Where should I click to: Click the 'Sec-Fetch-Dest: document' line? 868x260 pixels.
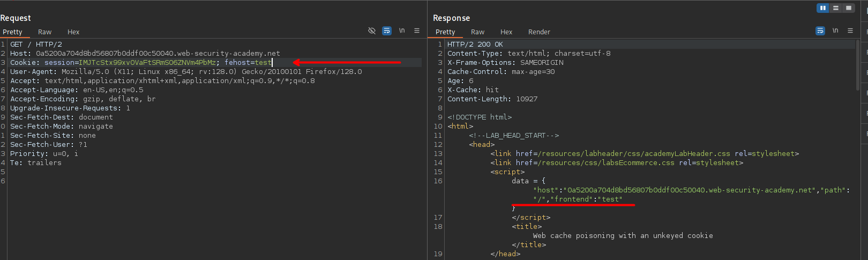pos(62,117)
